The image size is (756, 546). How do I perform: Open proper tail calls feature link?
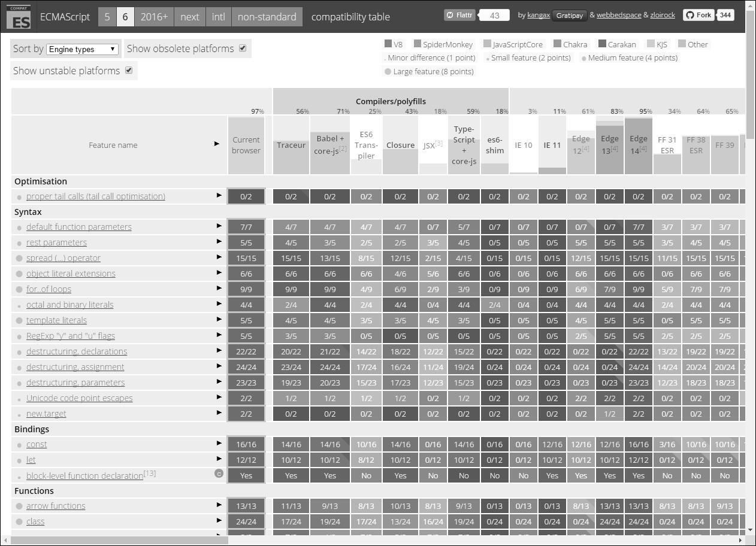point(95,196)
